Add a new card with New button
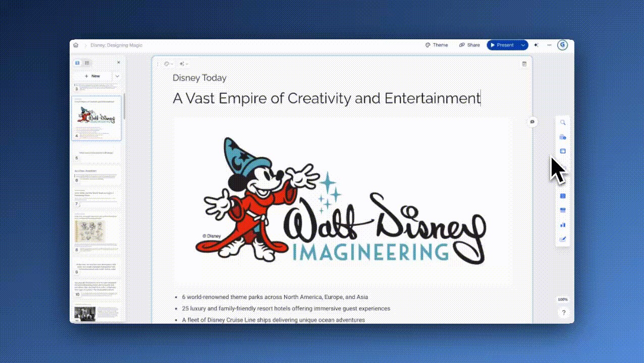Image resolution: width=644 pixels, height=363 pixels. (x=92, y=76)
